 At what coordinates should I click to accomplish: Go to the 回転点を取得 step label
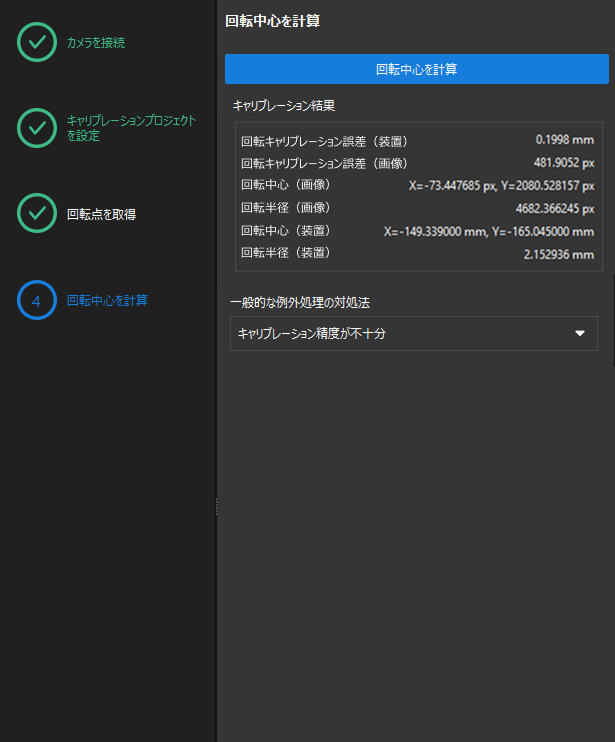[102, 214]
